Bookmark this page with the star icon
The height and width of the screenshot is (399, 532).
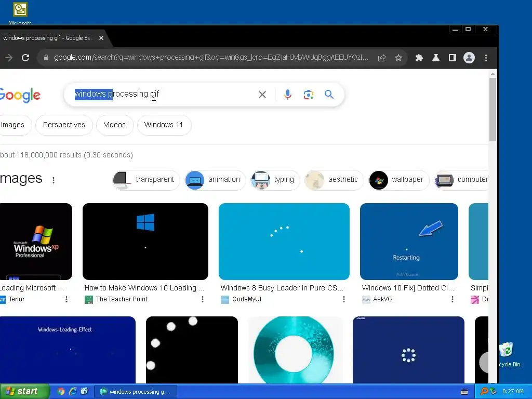[x=398, y=58]
